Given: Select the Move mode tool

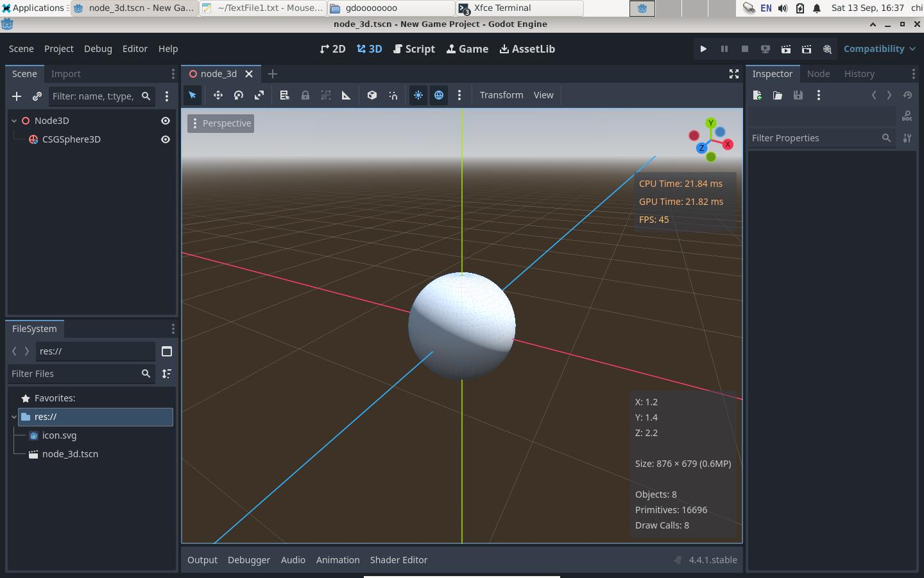Looking at the screenshot, I should coord(218,95).
